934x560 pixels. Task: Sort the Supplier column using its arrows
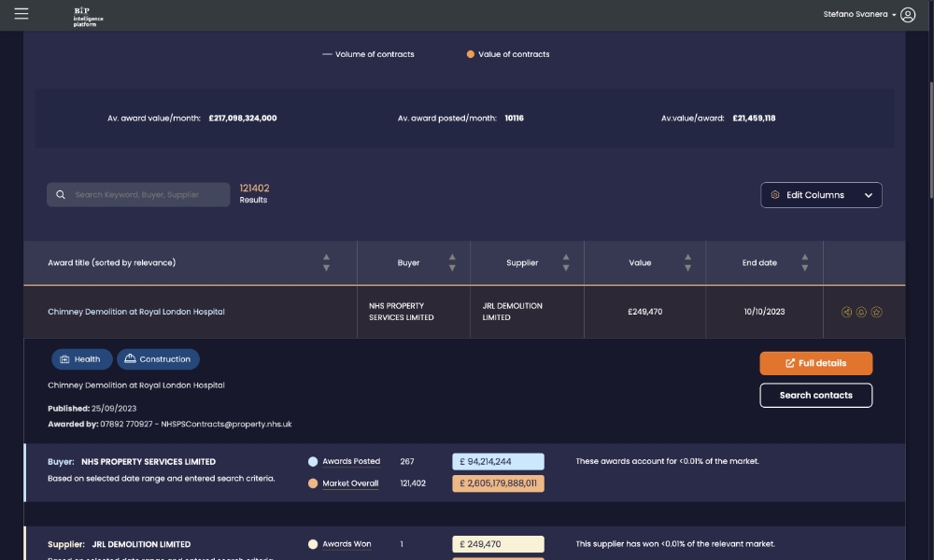tap(566, 262)
